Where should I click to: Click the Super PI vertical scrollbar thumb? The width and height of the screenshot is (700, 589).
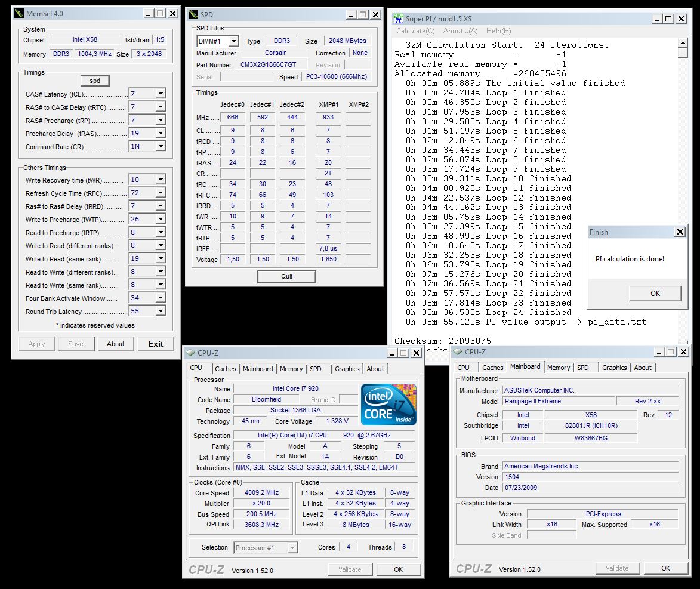[683, 53]
